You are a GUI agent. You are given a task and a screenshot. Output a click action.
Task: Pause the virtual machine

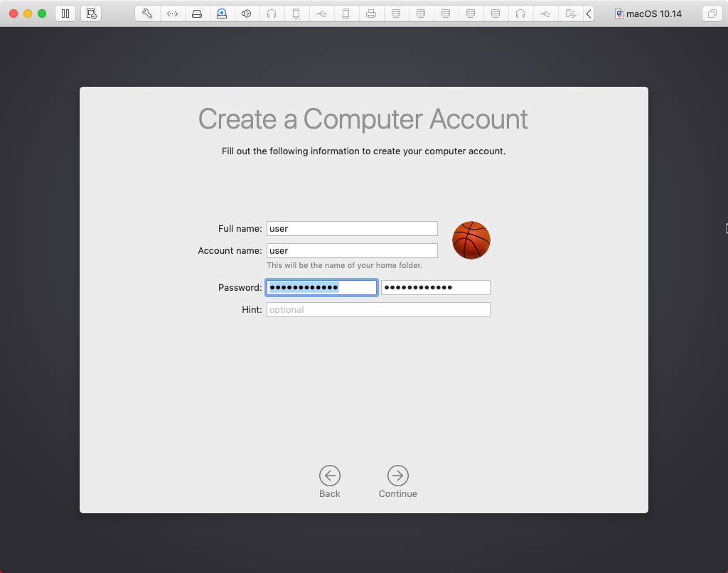[65, 14]
